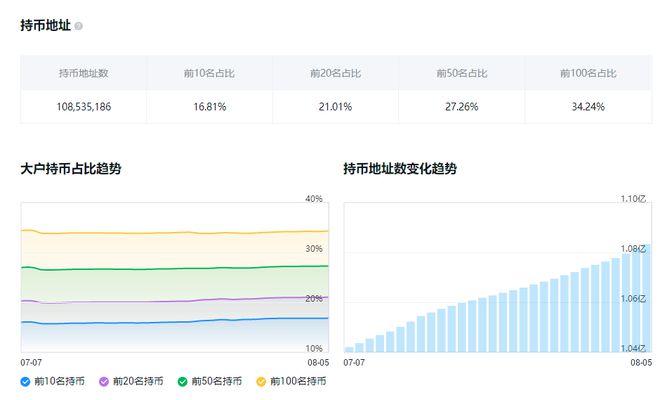
Task: Click the green top-50 trend line
Action: click(180, 268)
